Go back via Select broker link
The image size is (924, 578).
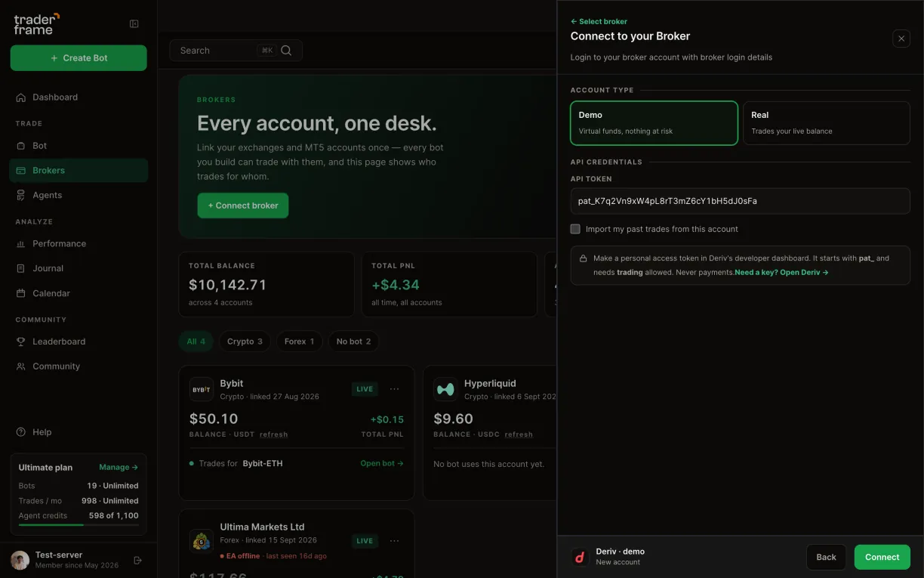coord(599,22)
